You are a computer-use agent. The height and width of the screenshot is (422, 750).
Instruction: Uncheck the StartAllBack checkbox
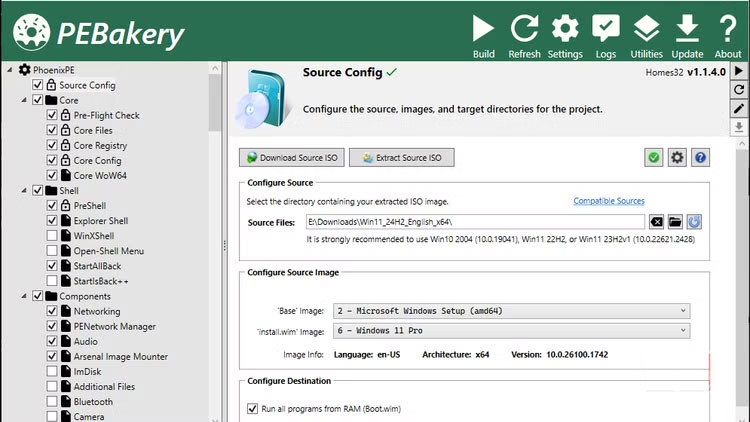(x=52, y=266)
